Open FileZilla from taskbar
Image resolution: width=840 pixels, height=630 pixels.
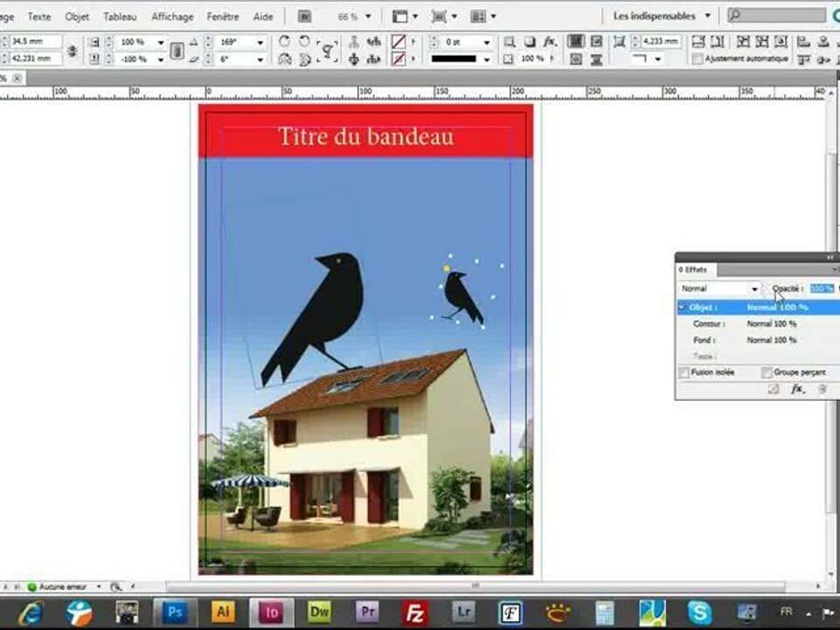pyautogui.click(x=415, y=612)
